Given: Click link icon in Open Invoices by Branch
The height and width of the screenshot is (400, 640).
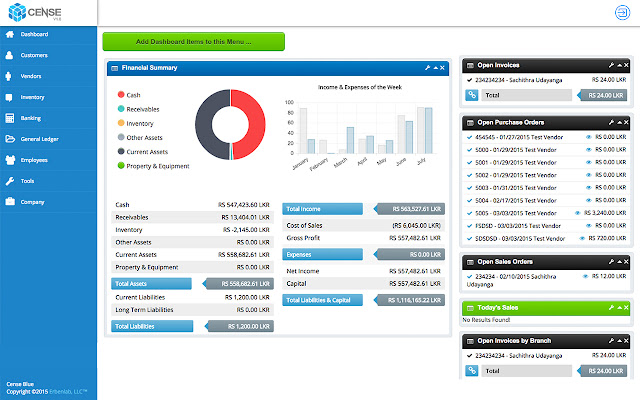Looking at the screenshot, I should click(472, 371).
